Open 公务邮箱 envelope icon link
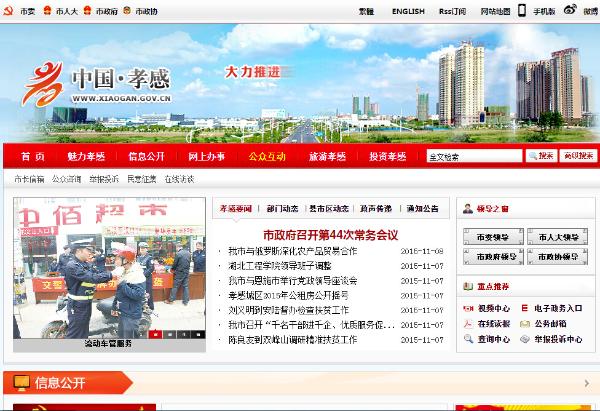This screenshot has width=600, height=411. click(525, 324)
